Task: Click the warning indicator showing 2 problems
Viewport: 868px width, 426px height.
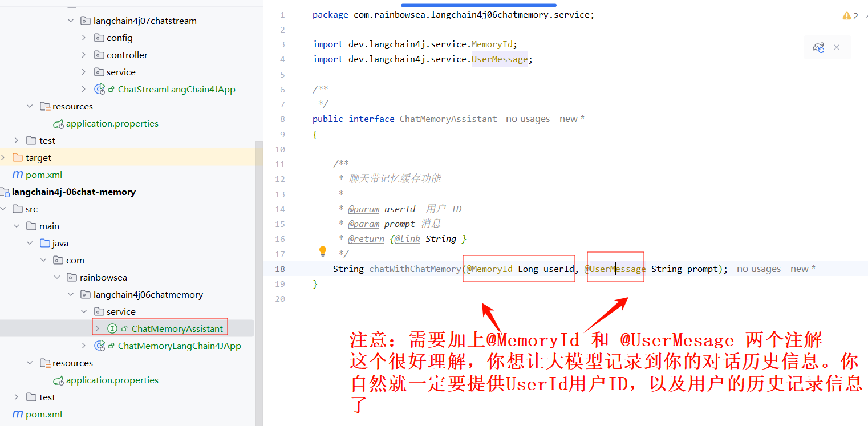Action: click(x=850, y=16)
